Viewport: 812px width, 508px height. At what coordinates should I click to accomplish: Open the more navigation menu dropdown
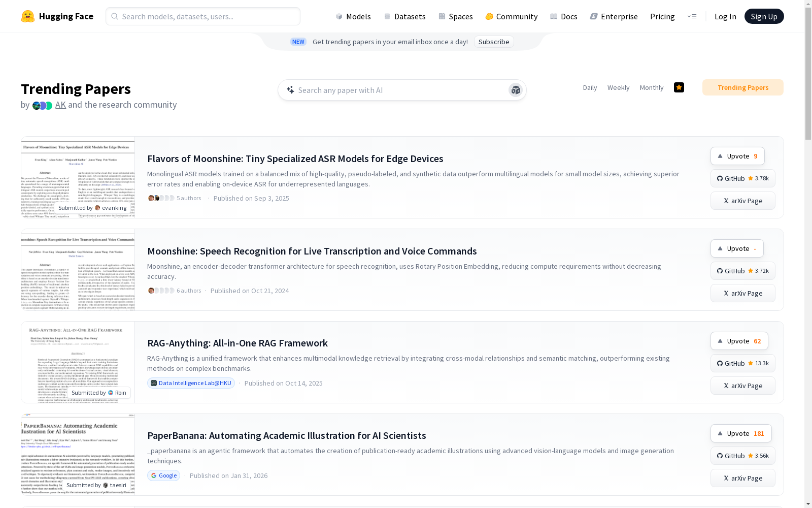click(x=692, y=16)
